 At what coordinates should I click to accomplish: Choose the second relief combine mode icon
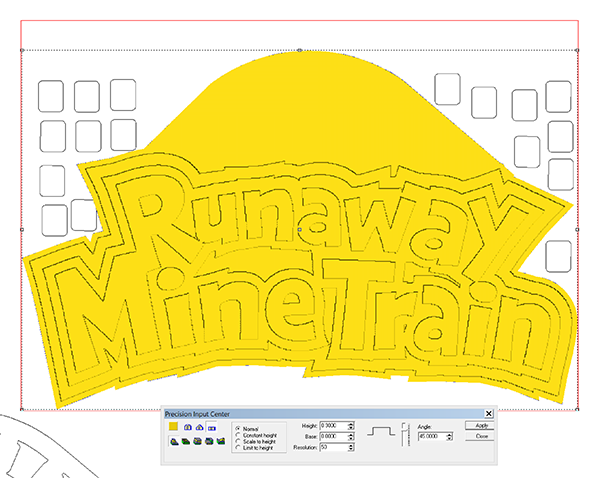[186, 441]
